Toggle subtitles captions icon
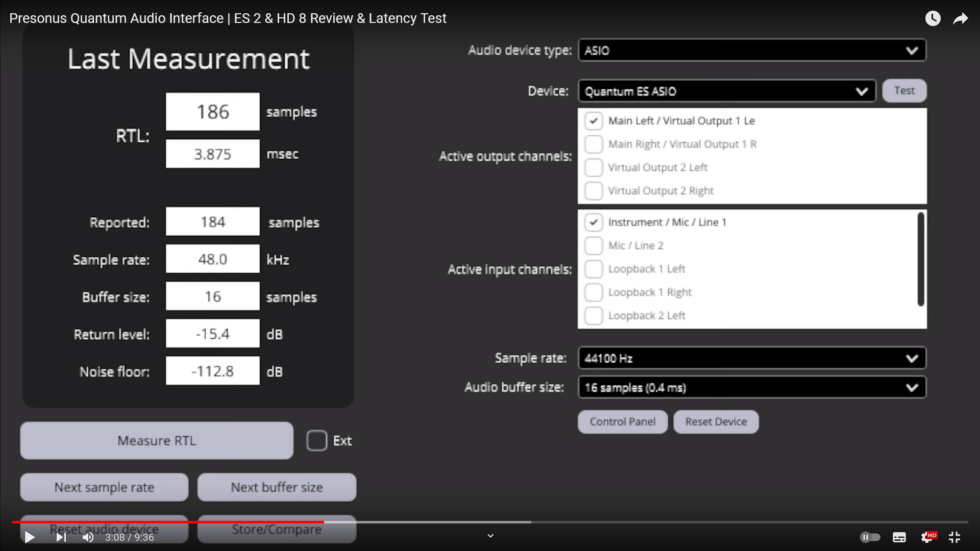This screenshot has width=980, height=551. click(899, 537)
